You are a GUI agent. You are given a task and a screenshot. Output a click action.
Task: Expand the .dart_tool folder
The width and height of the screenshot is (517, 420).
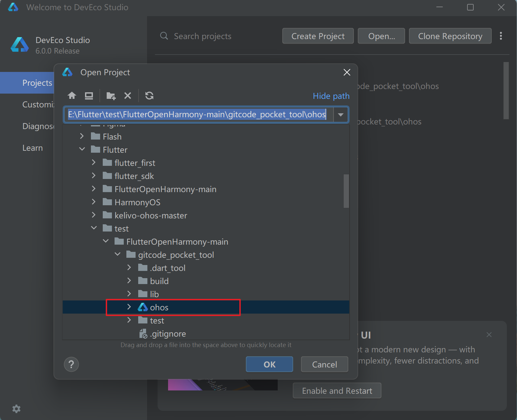[129, 268]
